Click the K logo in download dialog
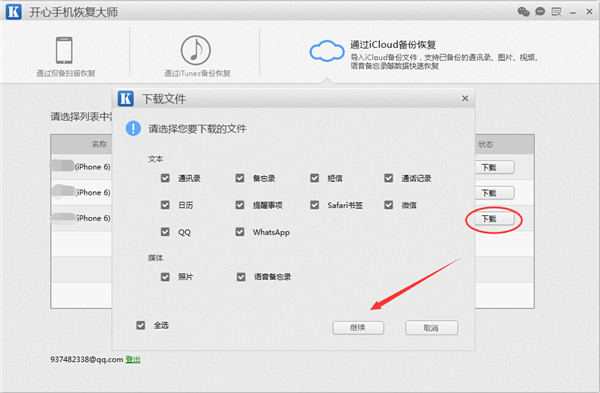Viewport: 600px width, 393px height. point(126,99)
